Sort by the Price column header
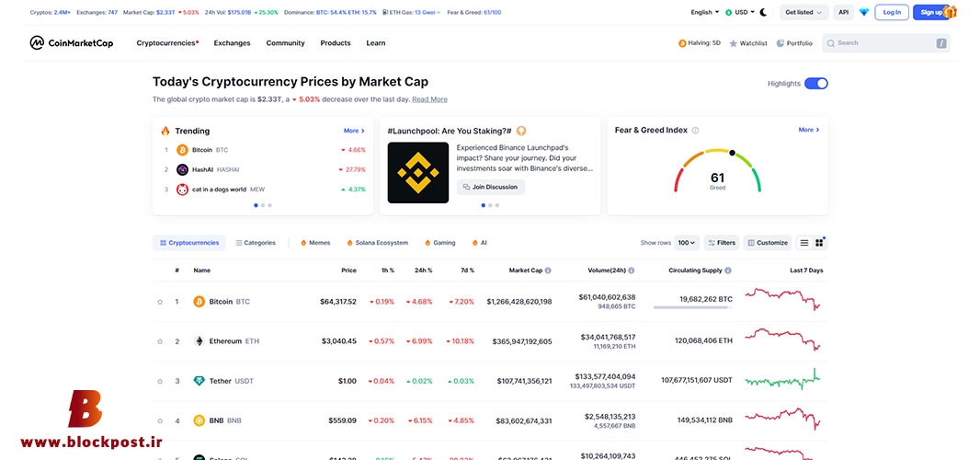The width and height of the screenshot is (980, 460). 348,270
